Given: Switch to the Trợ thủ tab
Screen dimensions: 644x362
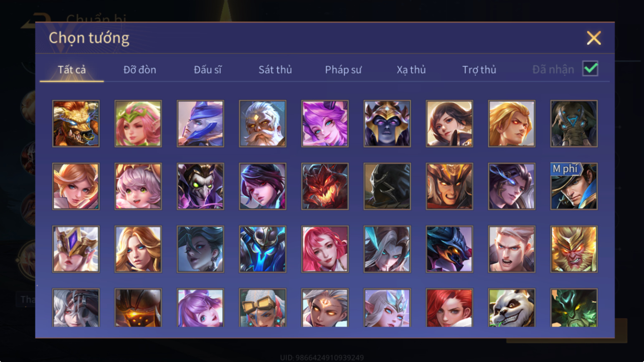Looking at the screenshot, I should click(x=479, y=70).
